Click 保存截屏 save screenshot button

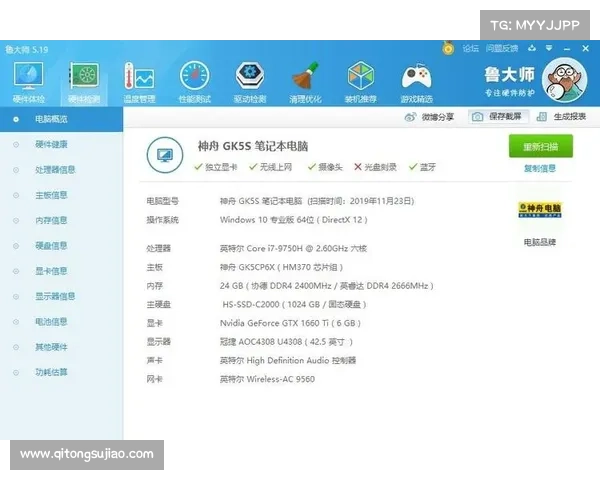(x=498, y=117)
